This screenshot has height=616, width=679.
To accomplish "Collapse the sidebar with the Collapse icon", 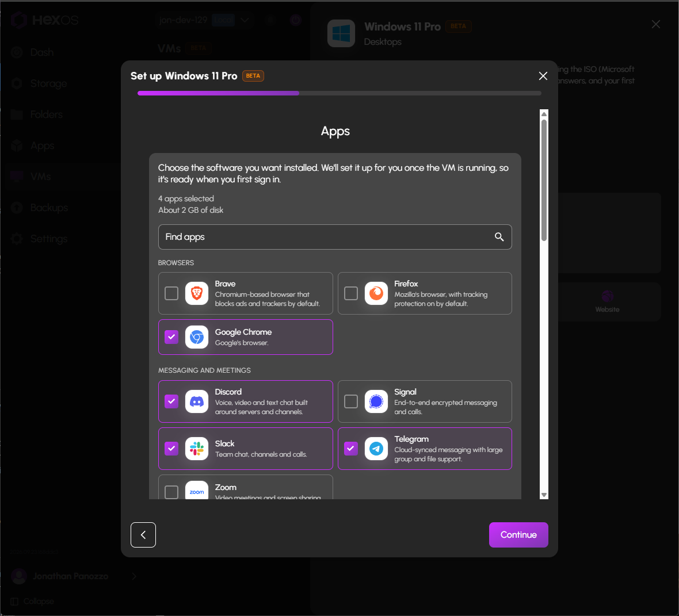I will coord(14,601).
